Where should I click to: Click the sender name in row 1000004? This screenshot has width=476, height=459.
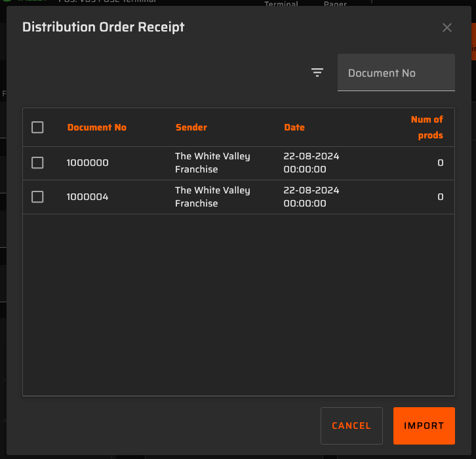click(212, 197)
